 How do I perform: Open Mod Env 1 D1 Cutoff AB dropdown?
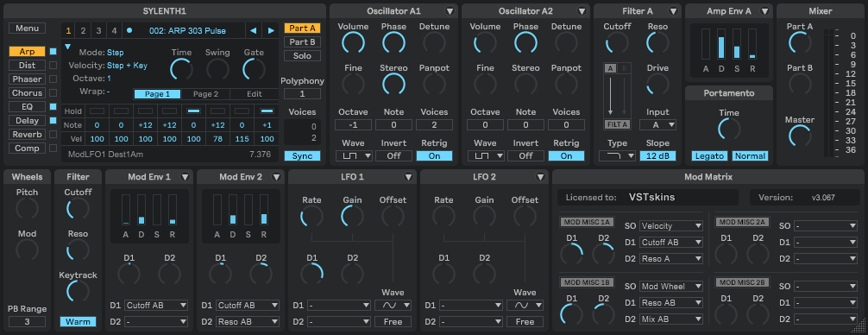[156, 305]
